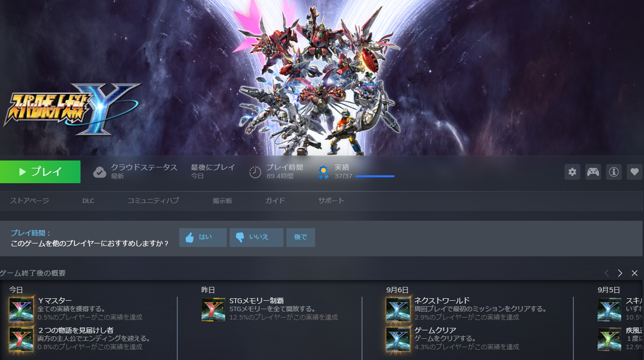
Task: Click the 昨日 date heading
Action: 208,290
